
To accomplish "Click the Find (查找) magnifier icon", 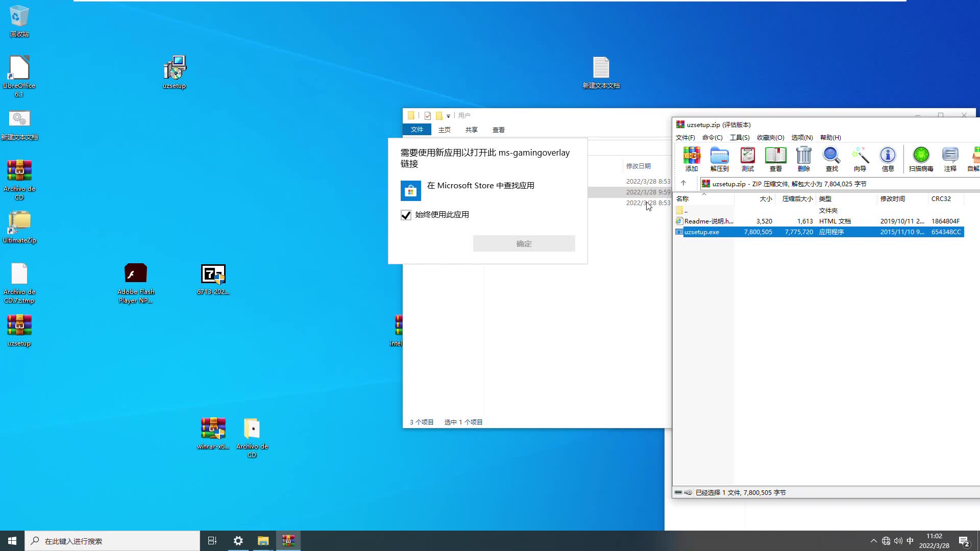I will [832, 159].
